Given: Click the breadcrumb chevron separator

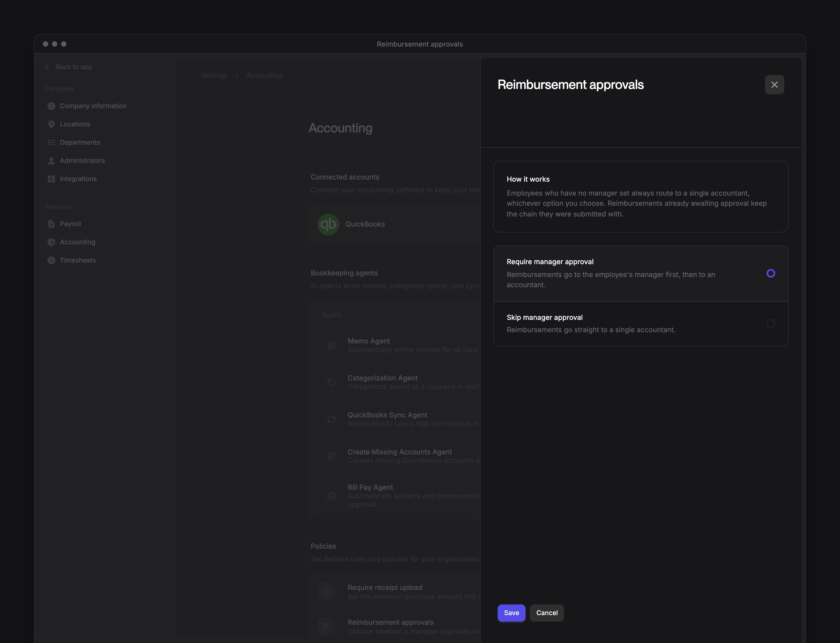Looking at the screenshot, I should click(x=237, y=75).
